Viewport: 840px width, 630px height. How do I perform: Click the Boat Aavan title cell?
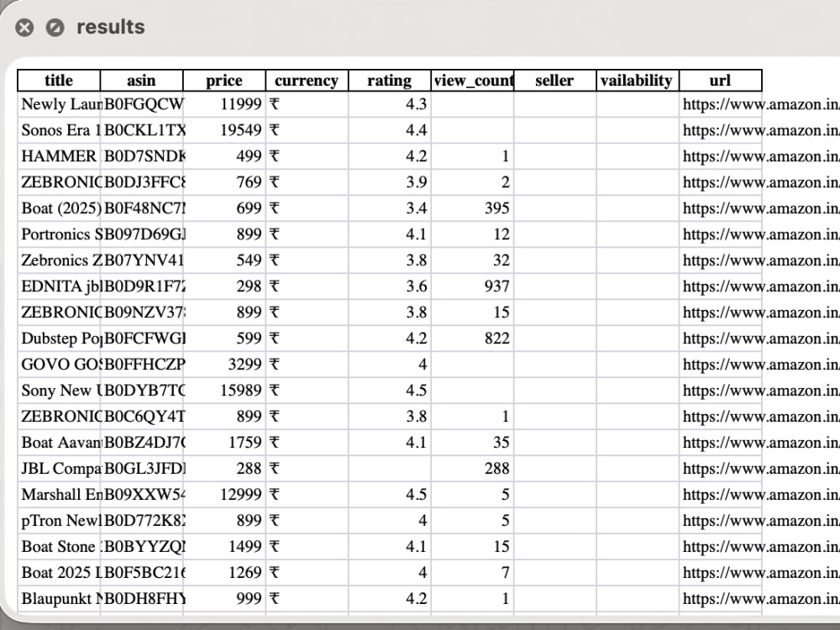(59, 442)
